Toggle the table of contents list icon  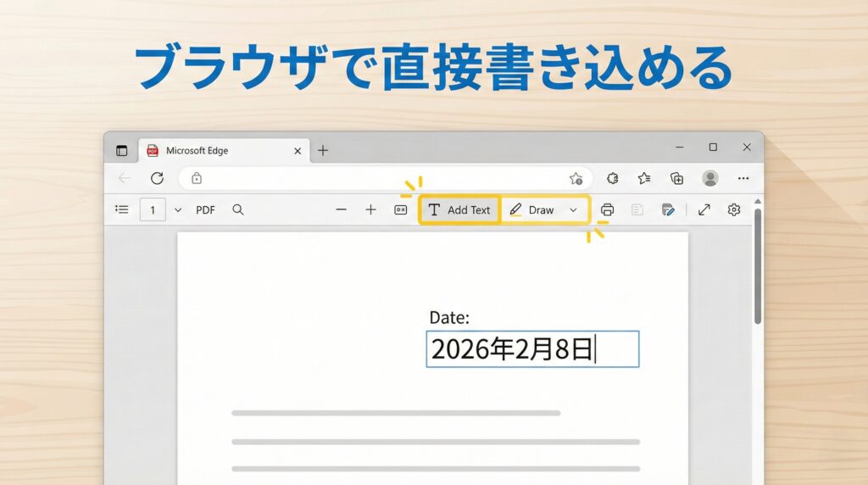[x=122, y=209]
